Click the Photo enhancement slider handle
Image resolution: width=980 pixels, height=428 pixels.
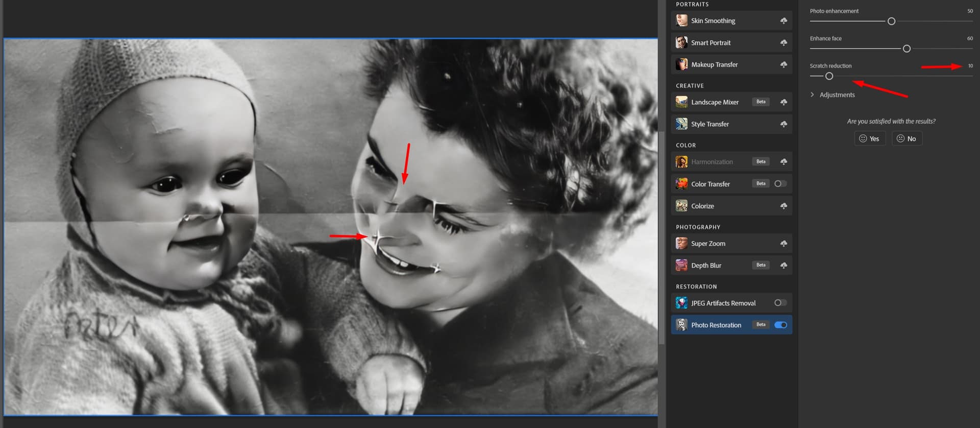pos(891,21)
